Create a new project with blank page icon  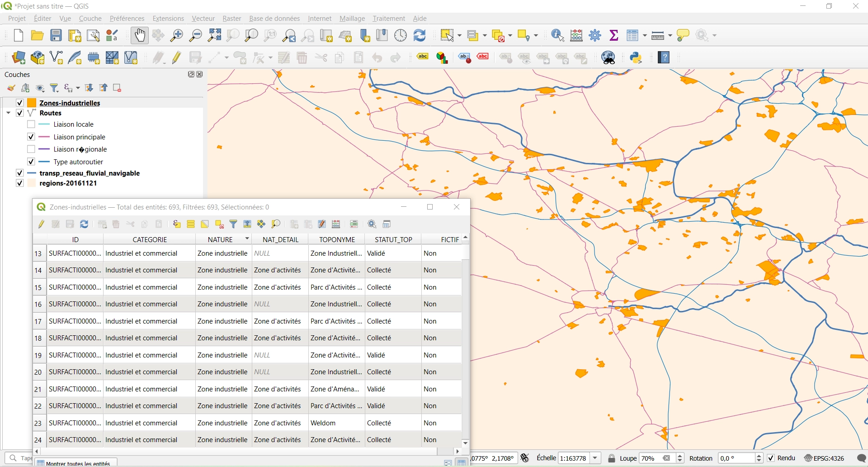19,35
